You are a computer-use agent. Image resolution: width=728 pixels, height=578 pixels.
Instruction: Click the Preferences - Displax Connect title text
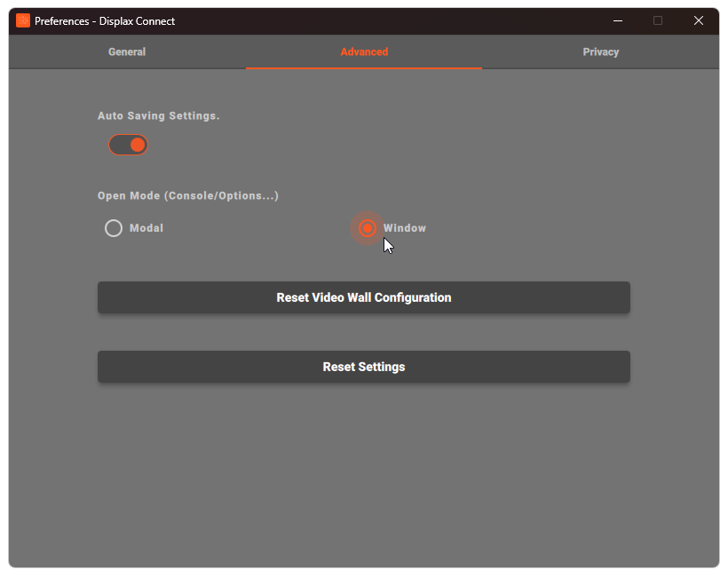tap(105, 21)
